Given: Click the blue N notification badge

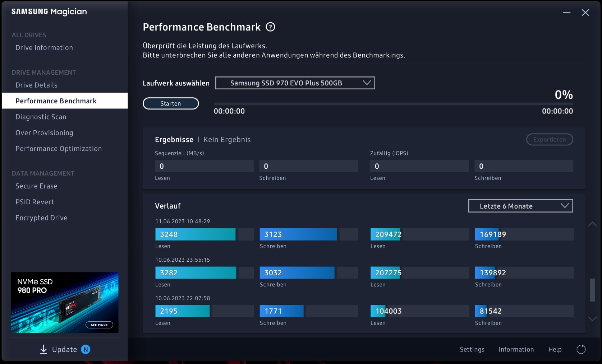Looking at the screenshot, I should click(86, 349).
